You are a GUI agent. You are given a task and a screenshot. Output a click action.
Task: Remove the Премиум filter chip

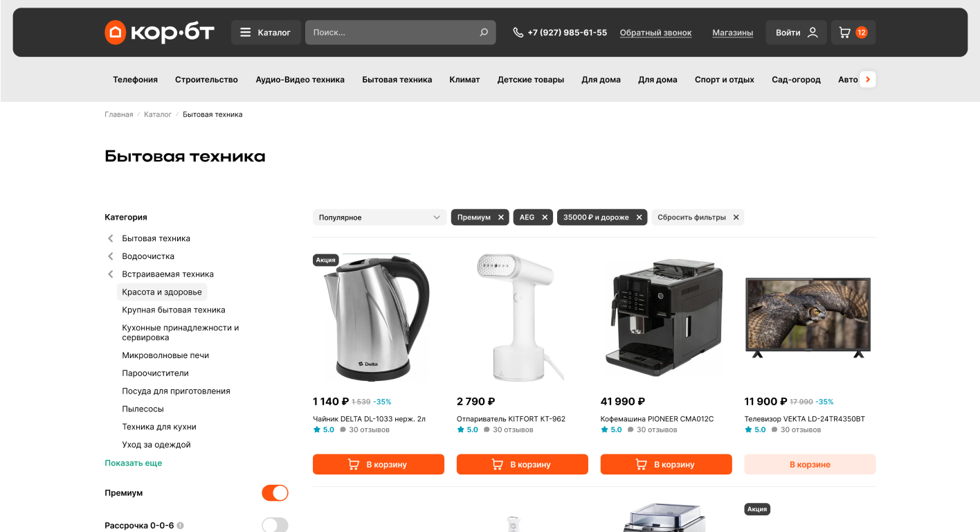point(501,218)
